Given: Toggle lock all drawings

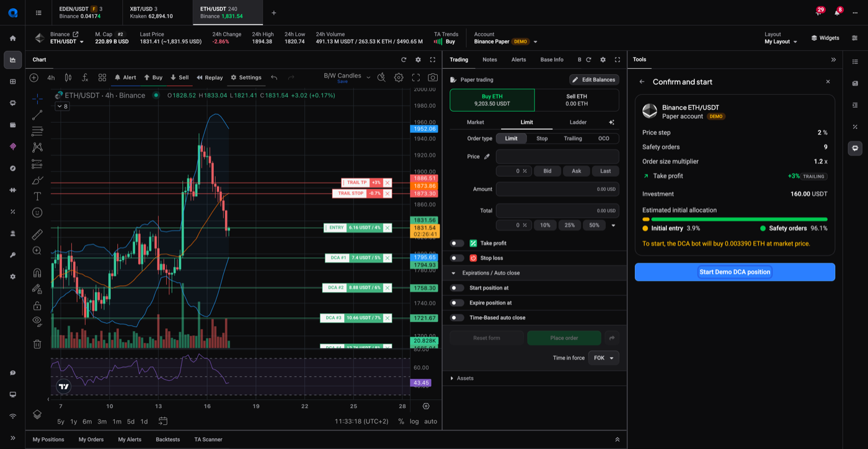Looking at the screenshot, I should click(x=37, y=306).
